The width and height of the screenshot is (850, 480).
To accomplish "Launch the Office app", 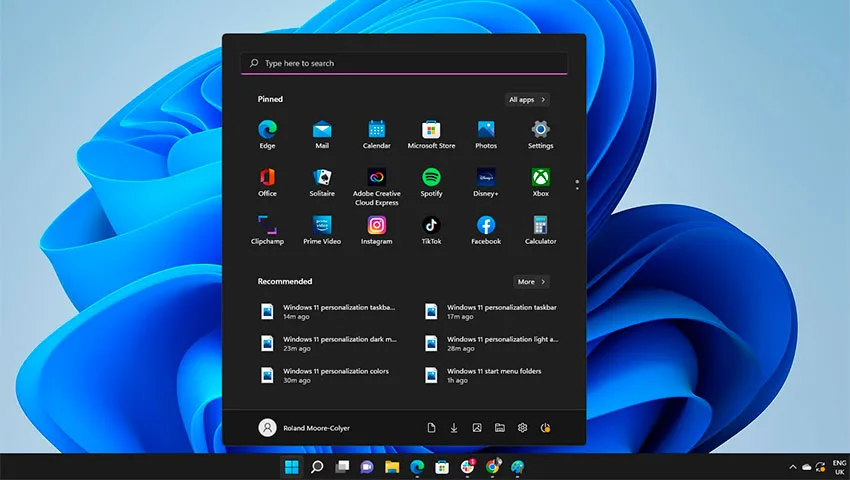I will (267, 182).
